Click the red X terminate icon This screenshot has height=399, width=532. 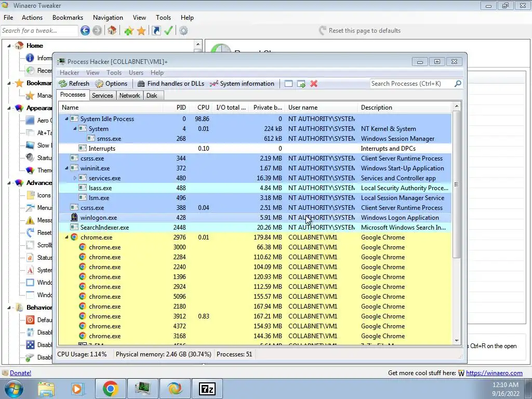[314, 84]
